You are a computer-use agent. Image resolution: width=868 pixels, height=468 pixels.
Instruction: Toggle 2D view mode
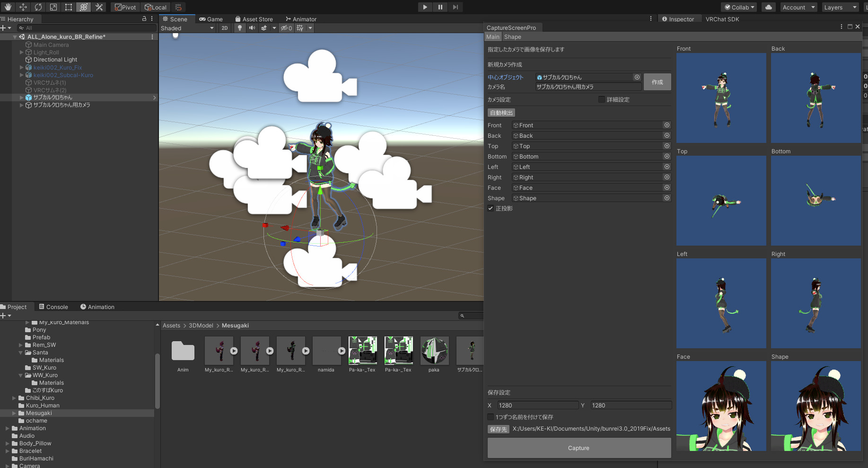(x=225, y=28)
